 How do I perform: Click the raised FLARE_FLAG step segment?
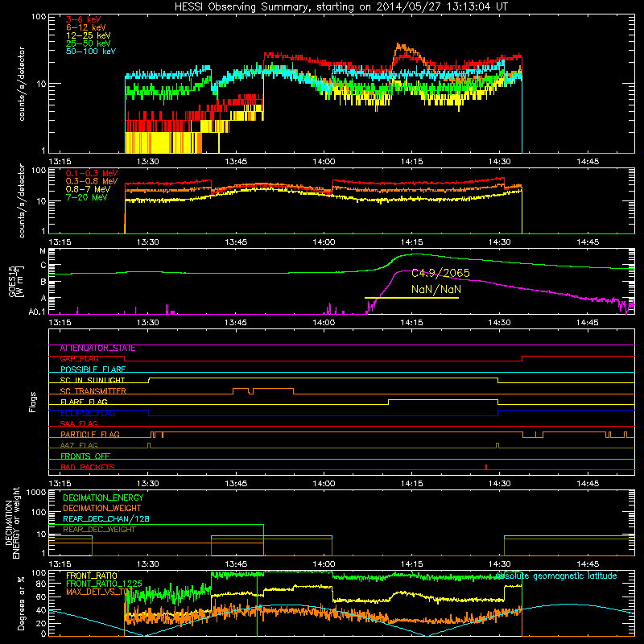444,399
